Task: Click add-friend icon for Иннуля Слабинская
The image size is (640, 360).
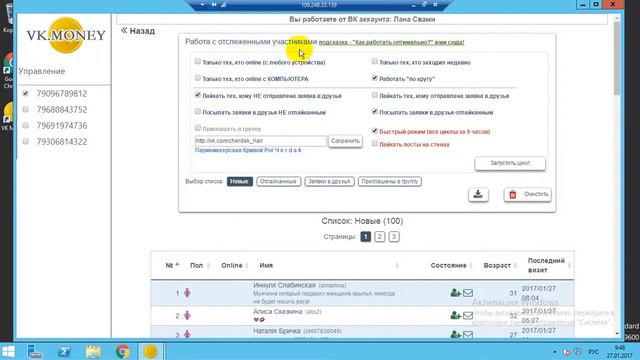Action: pos(456,293)
